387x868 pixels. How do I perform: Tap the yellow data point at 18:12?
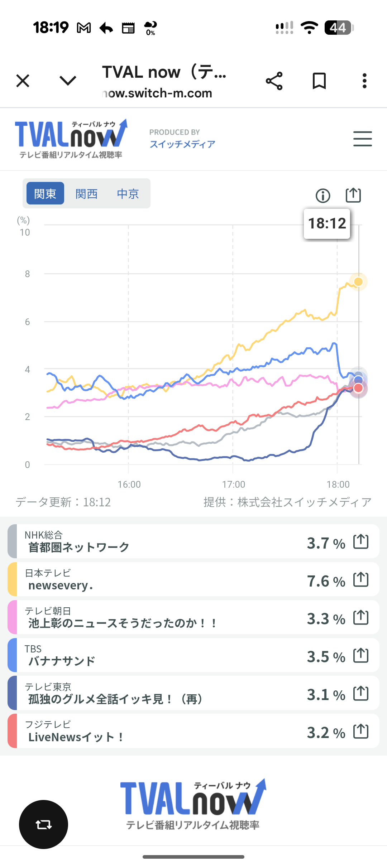click(x=358, y=282)
